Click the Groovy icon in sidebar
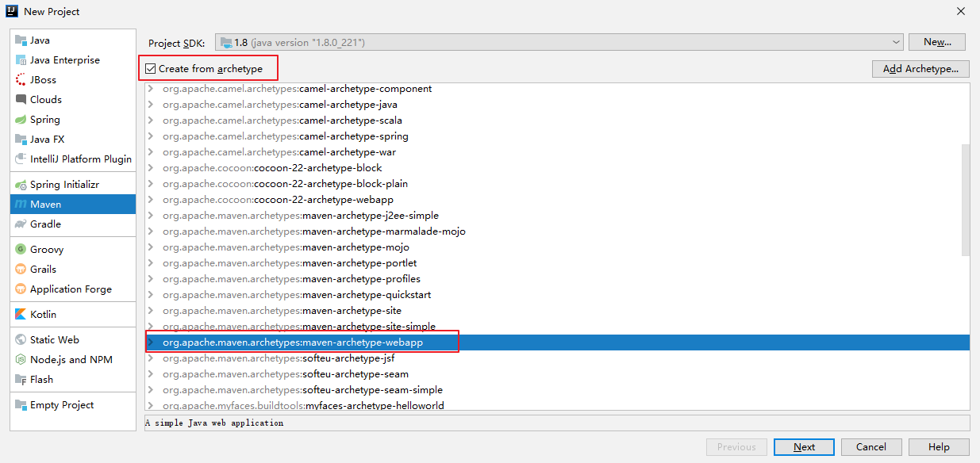Image resolution: width=980 pixels, height=463 pixels. [x=21, y=250]
